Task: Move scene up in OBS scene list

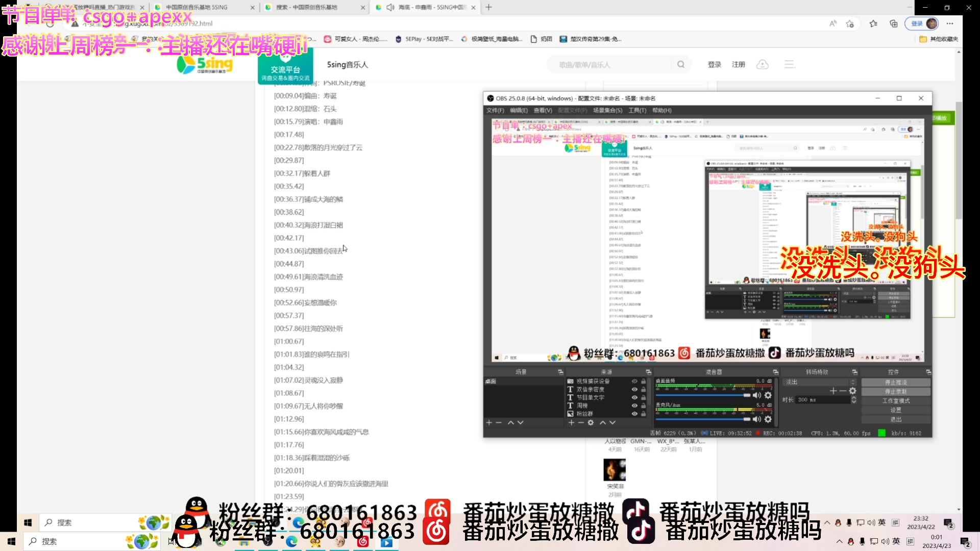Action: 510,422
